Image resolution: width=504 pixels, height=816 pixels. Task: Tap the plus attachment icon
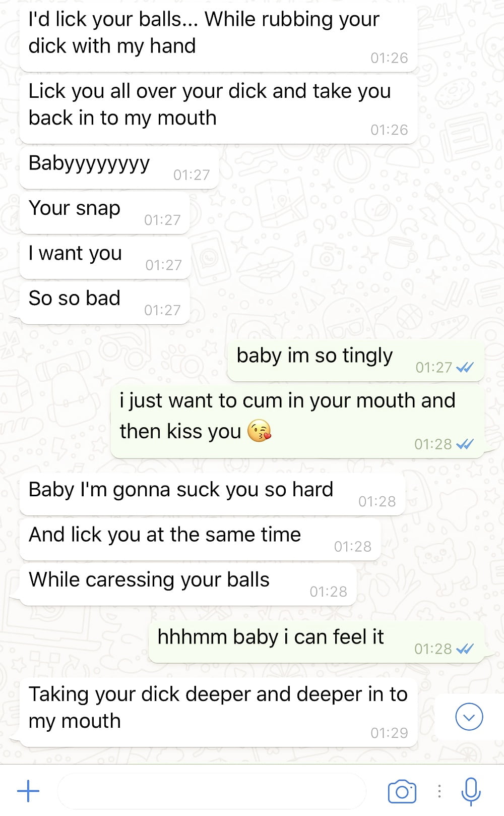(x=28, y=791)
